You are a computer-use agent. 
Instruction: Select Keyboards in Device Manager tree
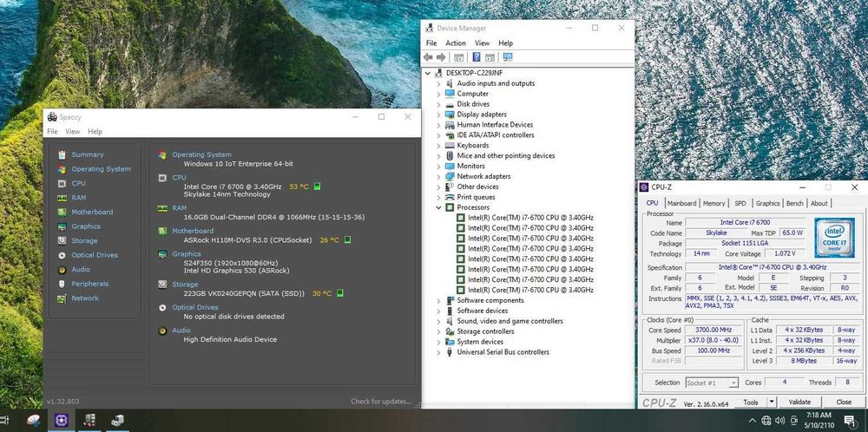coord(473,146)
